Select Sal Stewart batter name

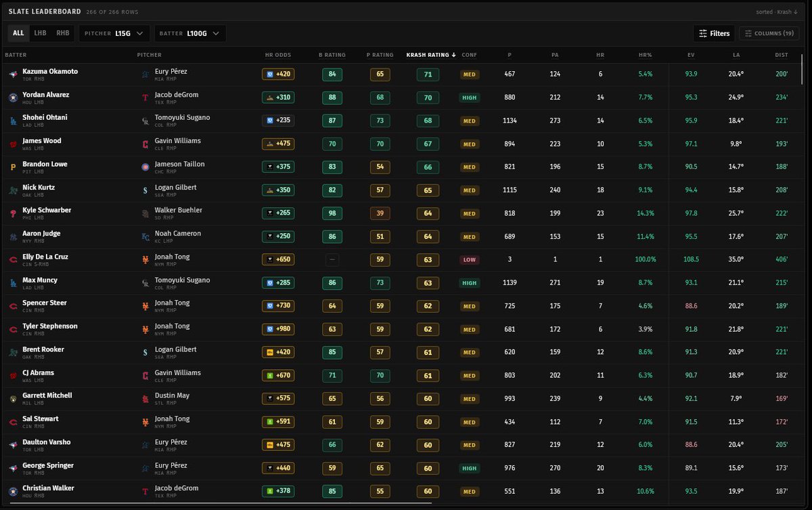(41, 419)
